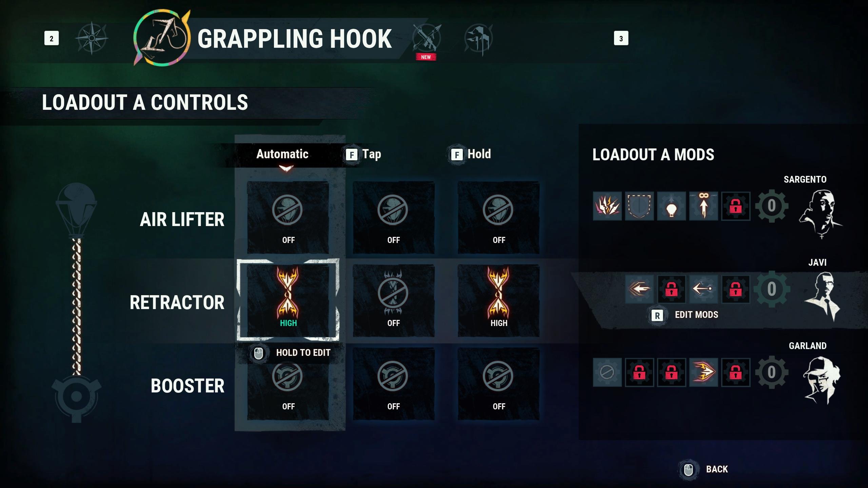Expand loadout slot 2 navigation arrow
This screenshot has width=868, height=488.
click(x=51, y=38)
